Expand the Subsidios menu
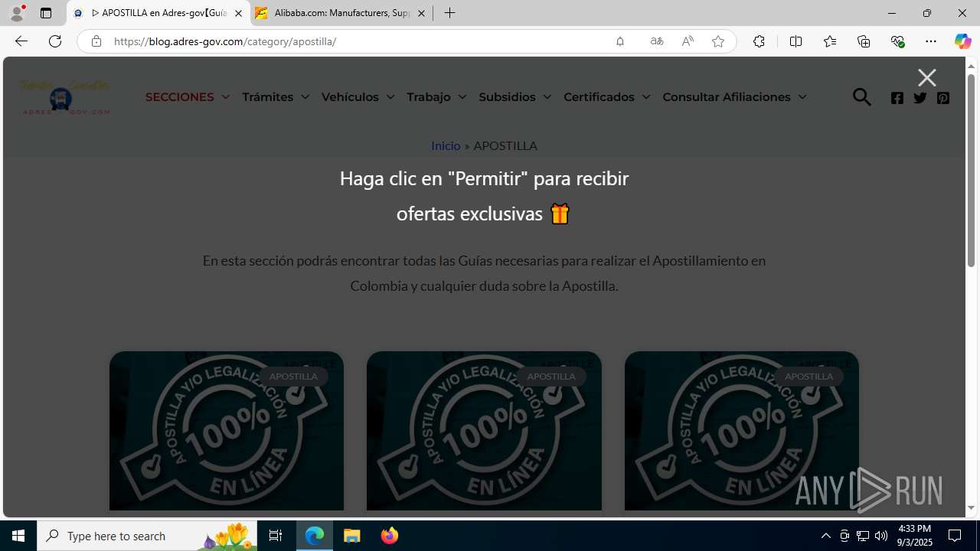 click(x=514, y=97)
